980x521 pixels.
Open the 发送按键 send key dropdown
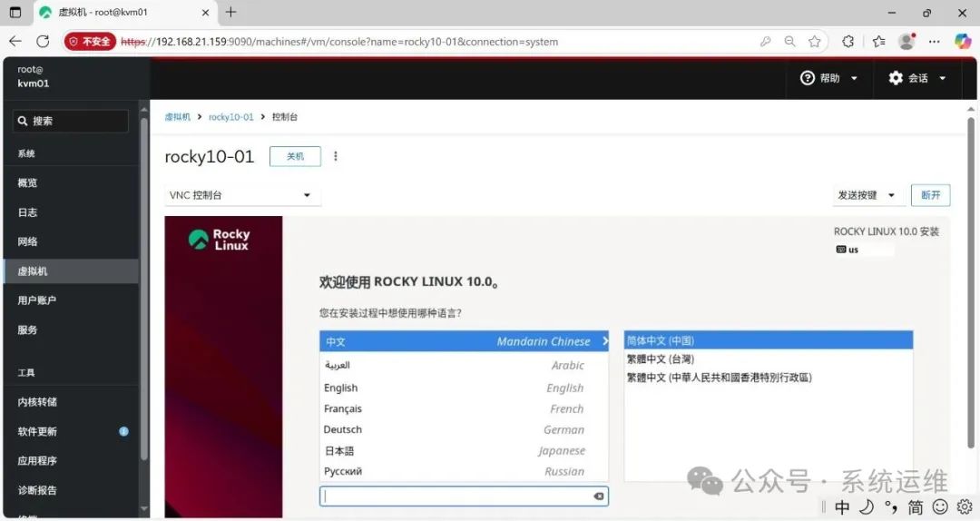tap(867, 195)
